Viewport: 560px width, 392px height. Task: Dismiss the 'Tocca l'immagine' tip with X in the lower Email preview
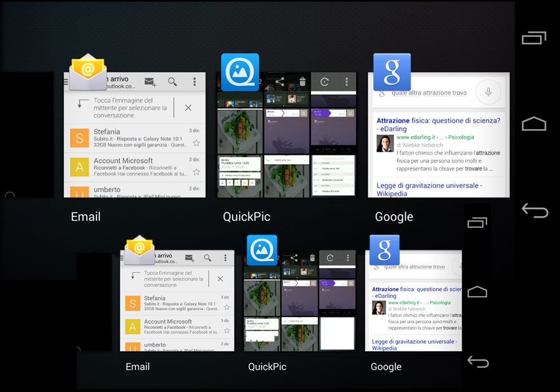pyautogui.click(x=220, y=279)
